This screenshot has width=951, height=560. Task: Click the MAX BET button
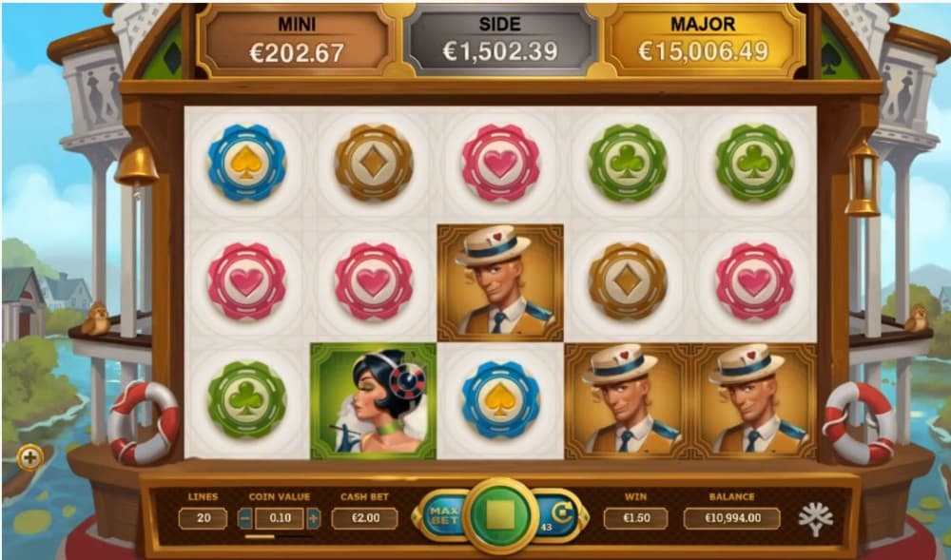tap(441, 515)
